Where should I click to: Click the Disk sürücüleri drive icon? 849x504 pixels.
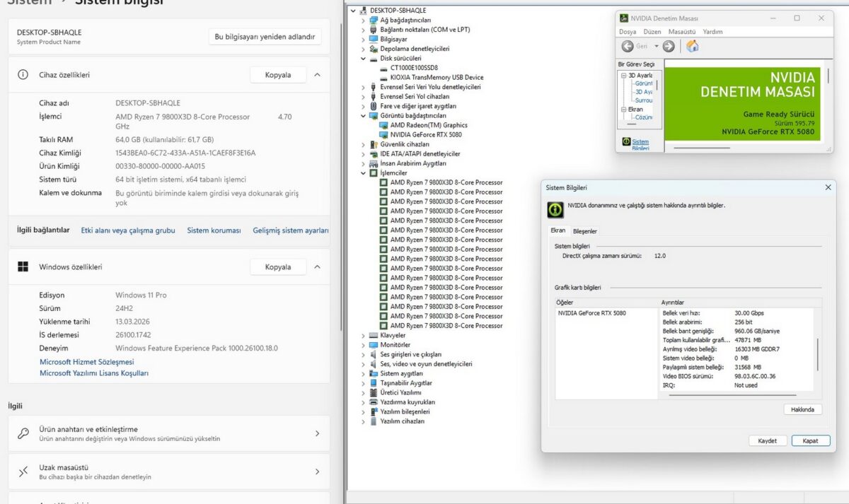pos(374,58)
